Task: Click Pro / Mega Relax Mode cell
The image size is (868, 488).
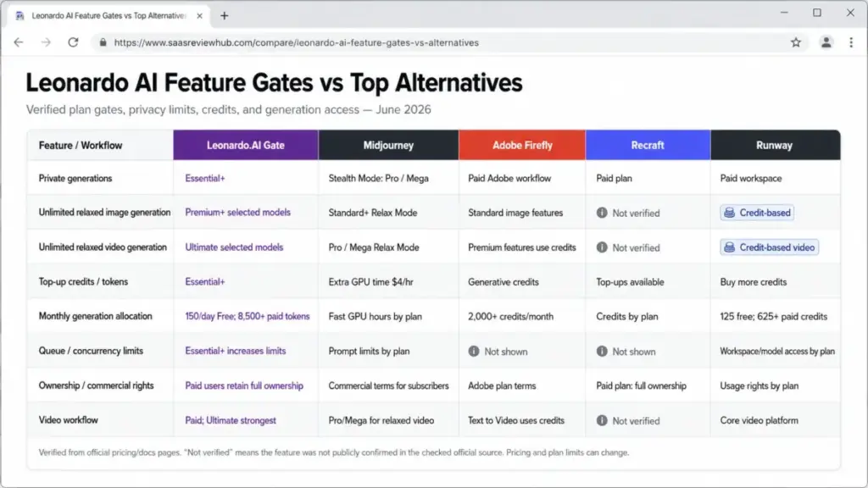Action: [x=374, y=247]
